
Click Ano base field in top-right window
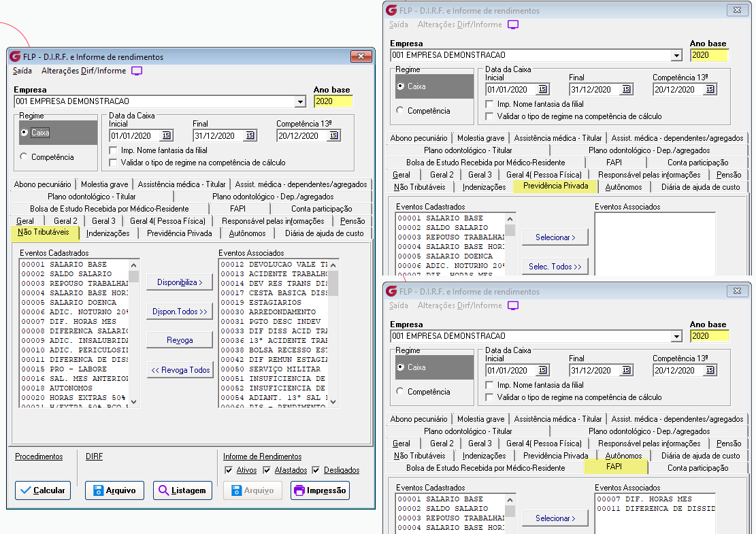click(709, 55)
